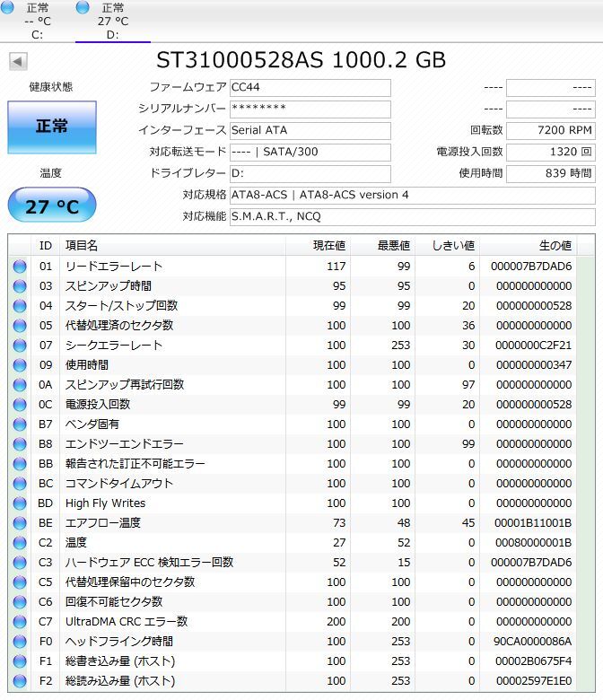Select the 代替処理済のセクタ数 attribute name
The height and width of the screenshot is (700, 603).
[x=119, y=326]
